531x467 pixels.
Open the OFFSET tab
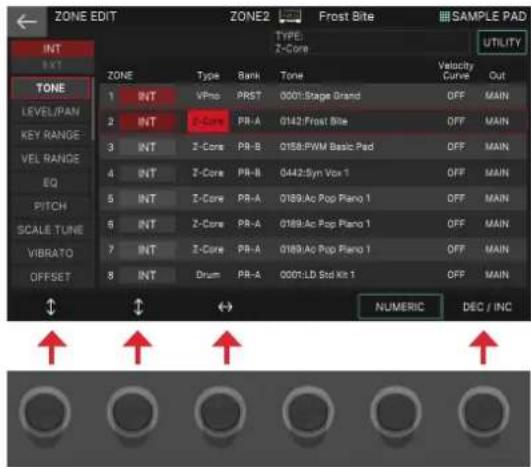51,277
